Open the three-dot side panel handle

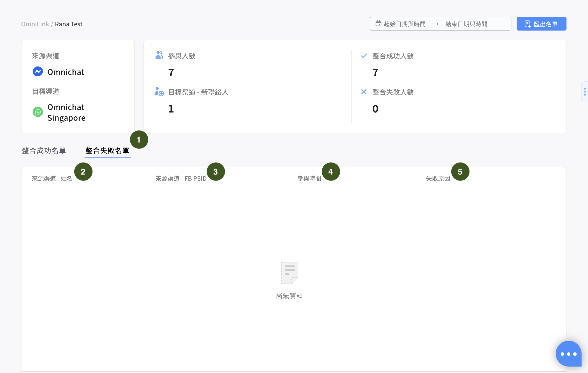pyautogui.click(x=585, y=92)
